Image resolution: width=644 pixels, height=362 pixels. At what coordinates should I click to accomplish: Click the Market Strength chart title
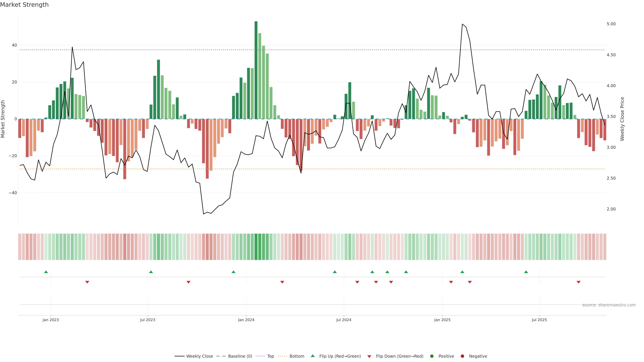coord(24,5)
